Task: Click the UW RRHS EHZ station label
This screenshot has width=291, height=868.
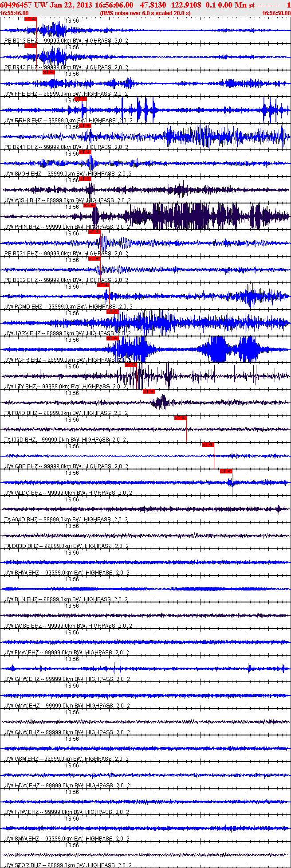Action: [23, 121]
